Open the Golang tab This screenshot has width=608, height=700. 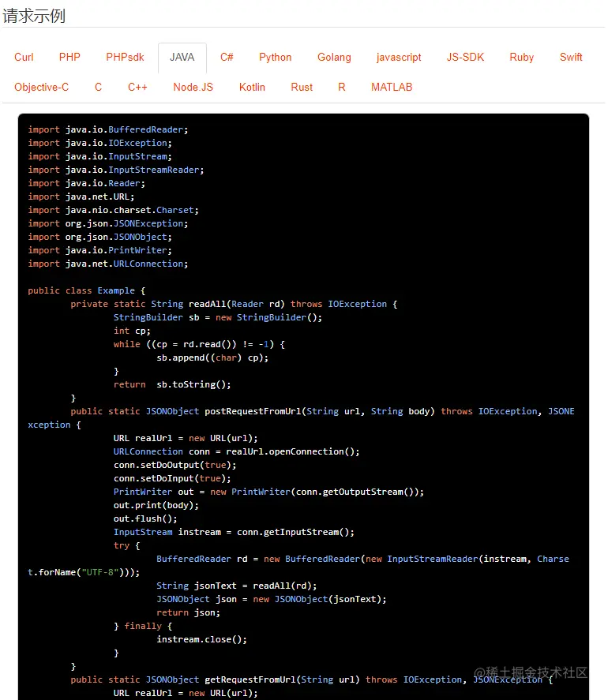pos(334,57)
